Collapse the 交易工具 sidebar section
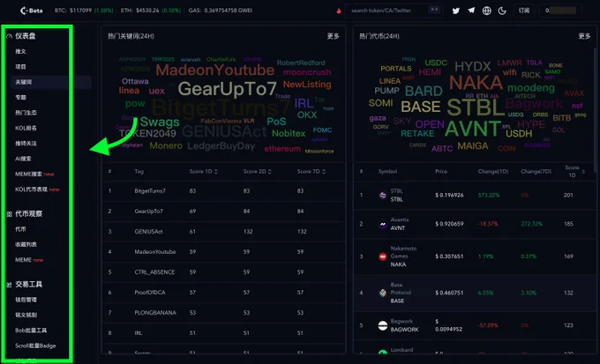This screenshot has height=364, width=600. [29, 284]
